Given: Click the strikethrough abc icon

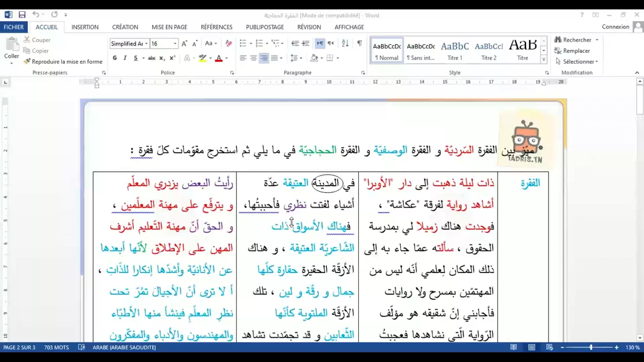Looking at the screenshot, I should pos(152,58).
